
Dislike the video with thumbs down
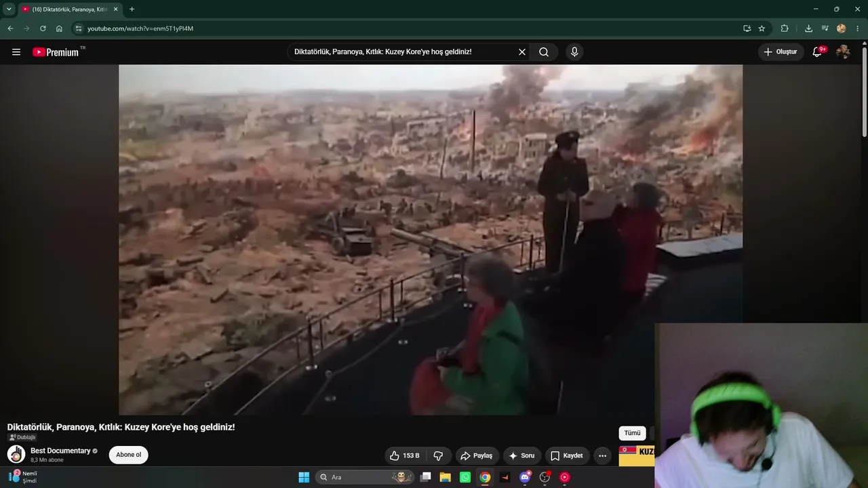tap(438, 455)
